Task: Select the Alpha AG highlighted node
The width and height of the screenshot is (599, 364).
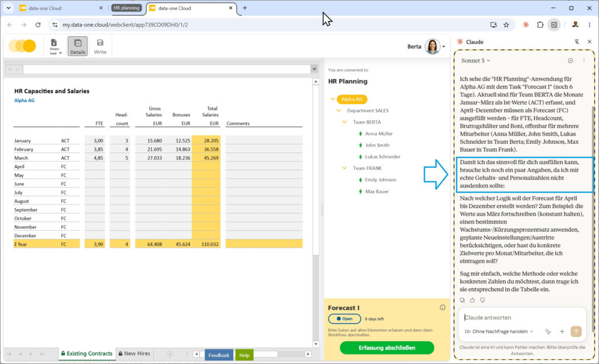Action: click(x=352, y=99)
